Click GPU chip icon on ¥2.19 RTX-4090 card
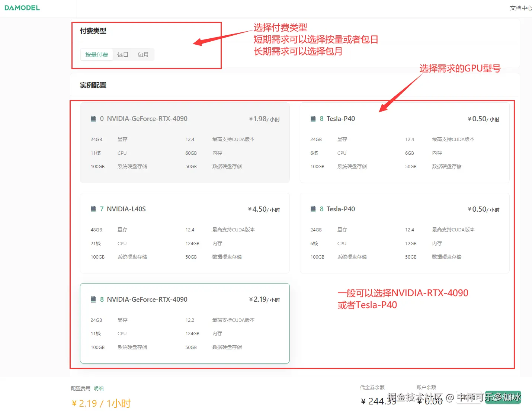This screenshot has height=413, width=532. (x=93, y=300)
